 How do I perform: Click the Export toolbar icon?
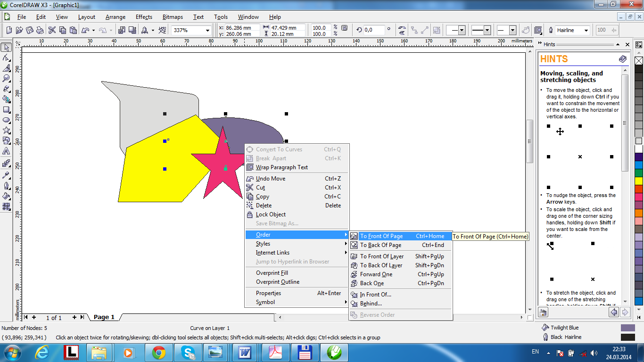click(132, 30)
